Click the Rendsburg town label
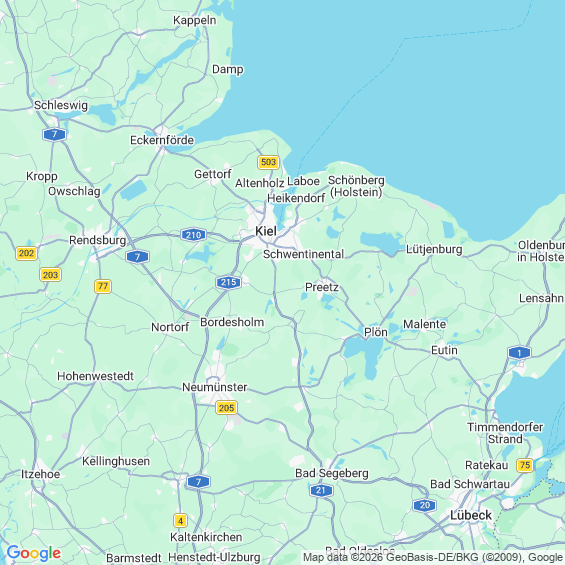The image size is (565, 565). (x=98, y=240)
